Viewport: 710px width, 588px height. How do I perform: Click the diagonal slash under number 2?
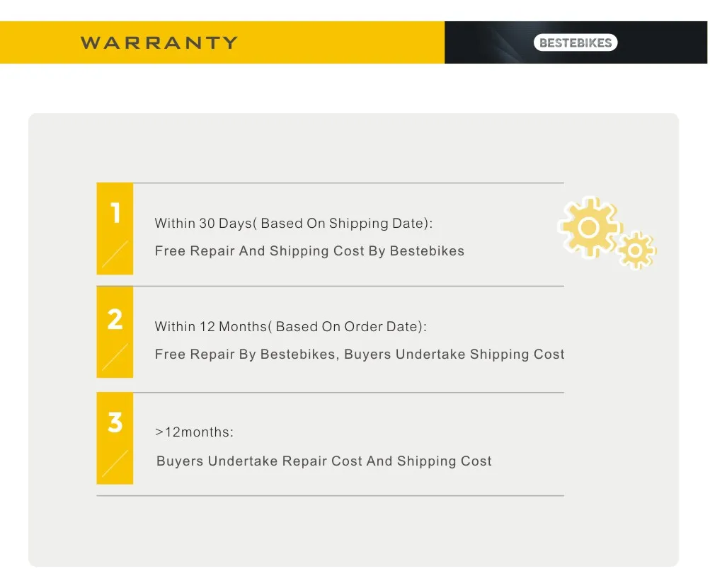pyautogui.click(x=115, y=357)
